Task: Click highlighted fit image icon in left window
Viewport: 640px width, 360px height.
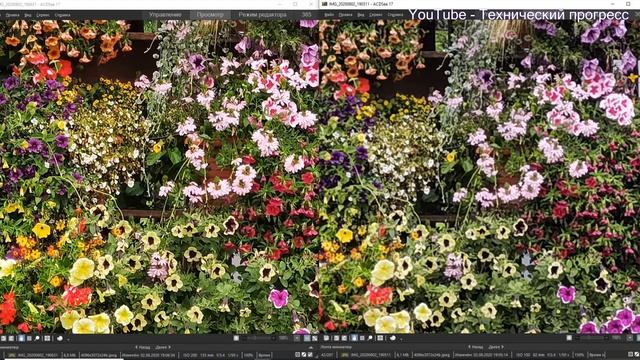Action: 307,338
